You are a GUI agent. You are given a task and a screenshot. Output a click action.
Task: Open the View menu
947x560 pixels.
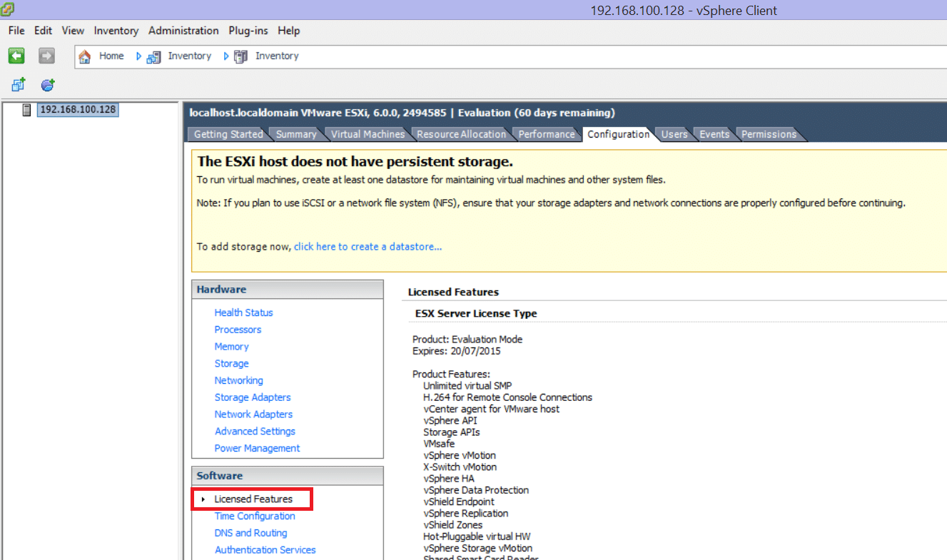tap(73, 31)
